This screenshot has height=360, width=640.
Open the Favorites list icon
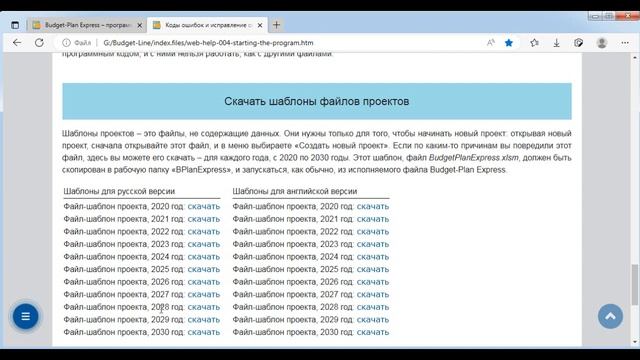point(534,42)
